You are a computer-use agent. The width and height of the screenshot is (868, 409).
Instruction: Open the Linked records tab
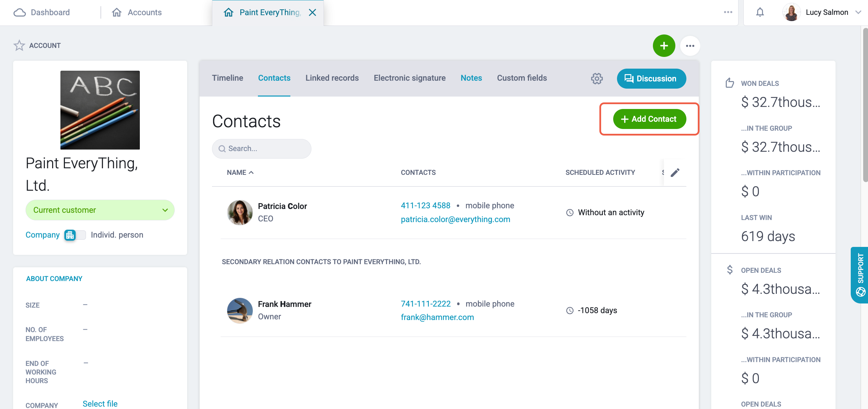pos(332,78)
